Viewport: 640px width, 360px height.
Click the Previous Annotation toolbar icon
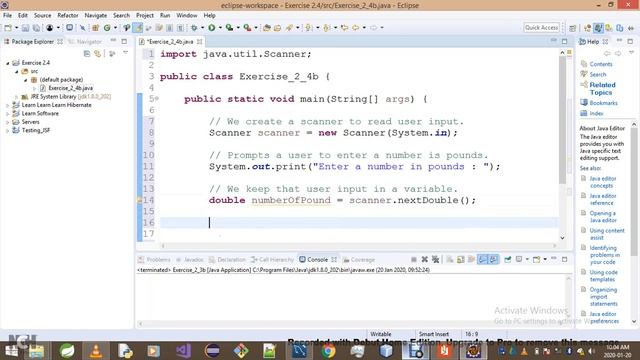(326, 28)
